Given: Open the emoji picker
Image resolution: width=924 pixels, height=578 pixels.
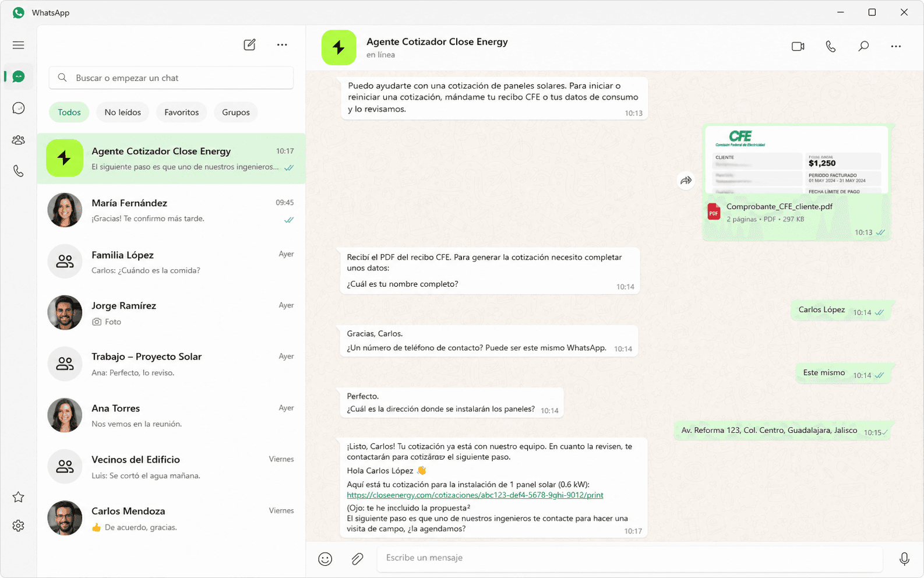Looking at the screenshot, I should point(325,559).
